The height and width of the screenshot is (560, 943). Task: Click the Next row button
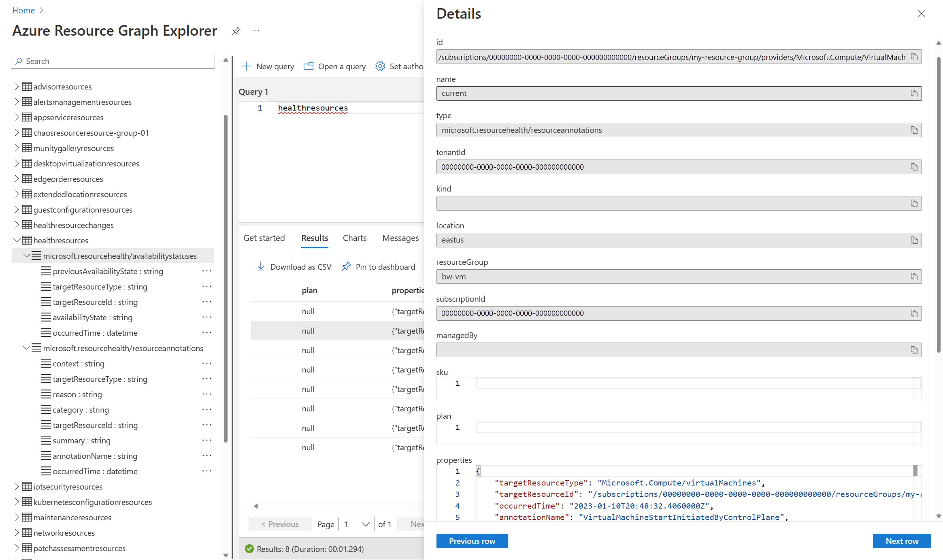click(x=902, y=541)
